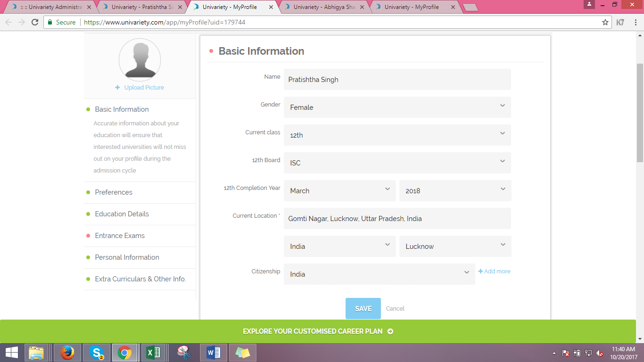This screenshot has height=362, width=644.
Task: Close the Abhigya tab
Action: [362, 7]
